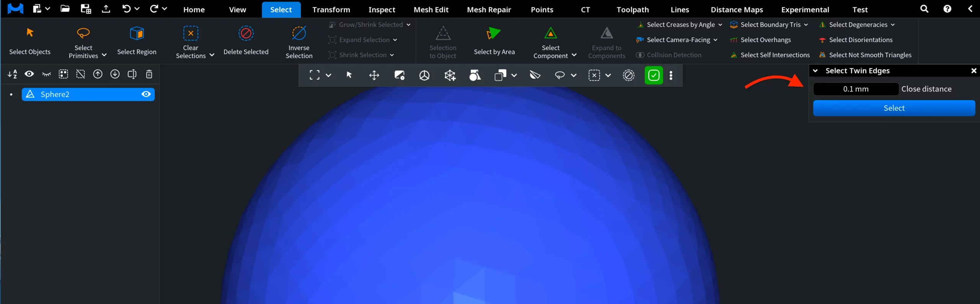Screen dimensions: 980x304
Task: Toggle the green checkmark button in viewport toolbar
Action: click(x=654, y=75)
